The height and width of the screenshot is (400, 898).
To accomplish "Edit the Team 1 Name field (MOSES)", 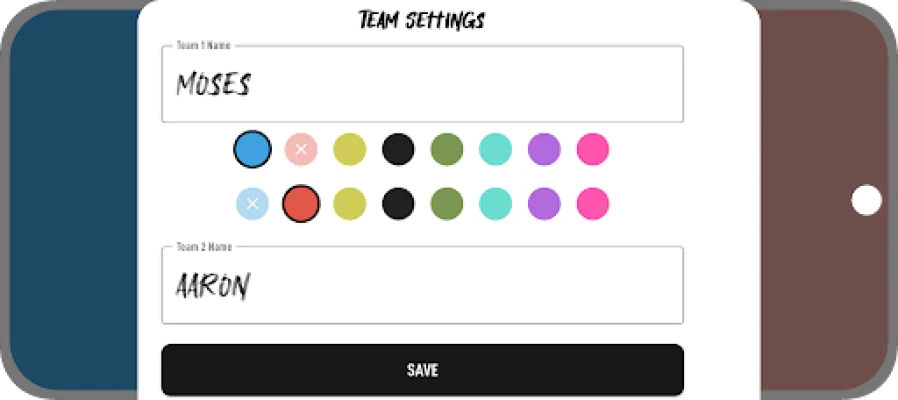I will [422, 85].
